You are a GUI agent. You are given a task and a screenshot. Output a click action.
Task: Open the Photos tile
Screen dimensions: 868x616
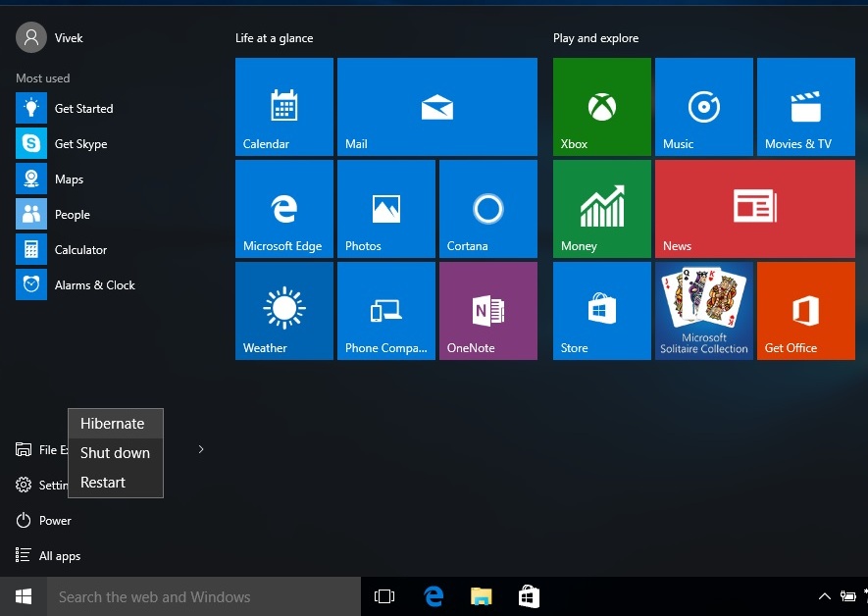click(386, 209)
